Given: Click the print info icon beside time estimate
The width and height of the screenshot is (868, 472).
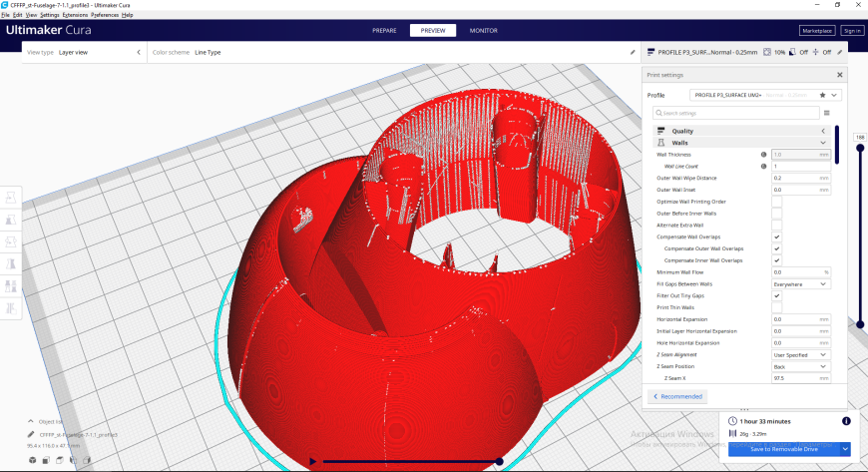Looking at the screenshot, I should [x=846, y=421].
